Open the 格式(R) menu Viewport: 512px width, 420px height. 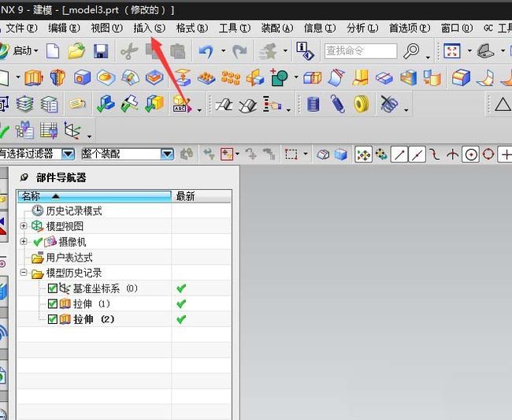pos(192,28)
